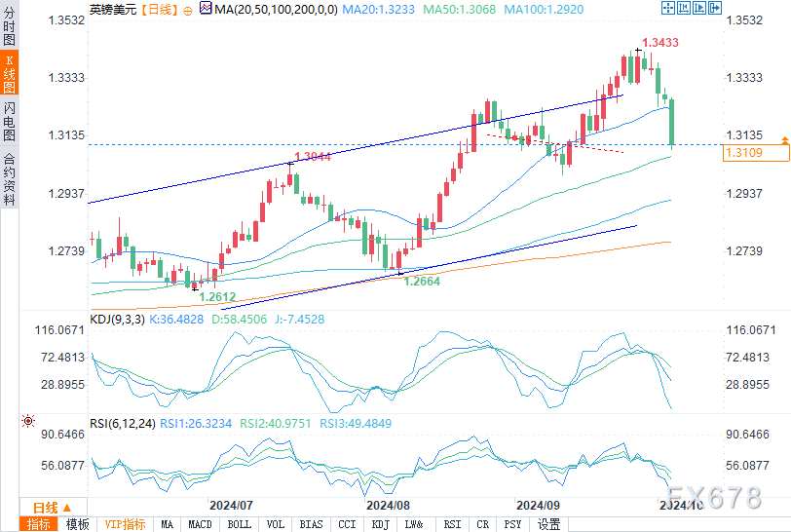Click the 2024/09 date axis label

[538, 506]
